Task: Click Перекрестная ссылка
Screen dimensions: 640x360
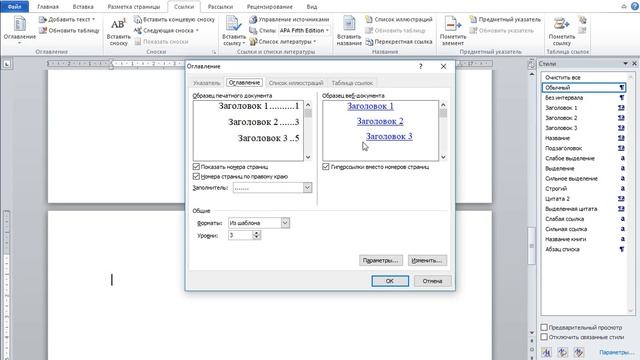Action: point(399,42)
